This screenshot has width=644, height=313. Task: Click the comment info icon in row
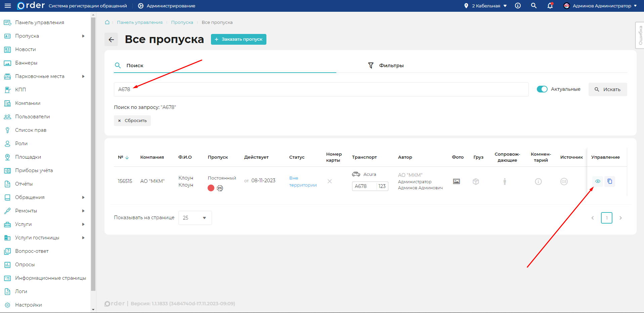pos(538,182)
